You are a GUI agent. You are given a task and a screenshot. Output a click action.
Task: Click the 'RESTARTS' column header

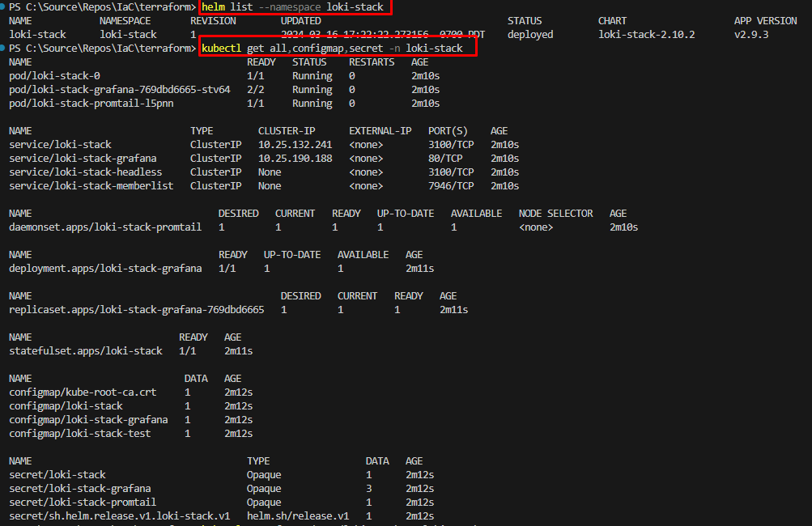click(x=372, y=62)
